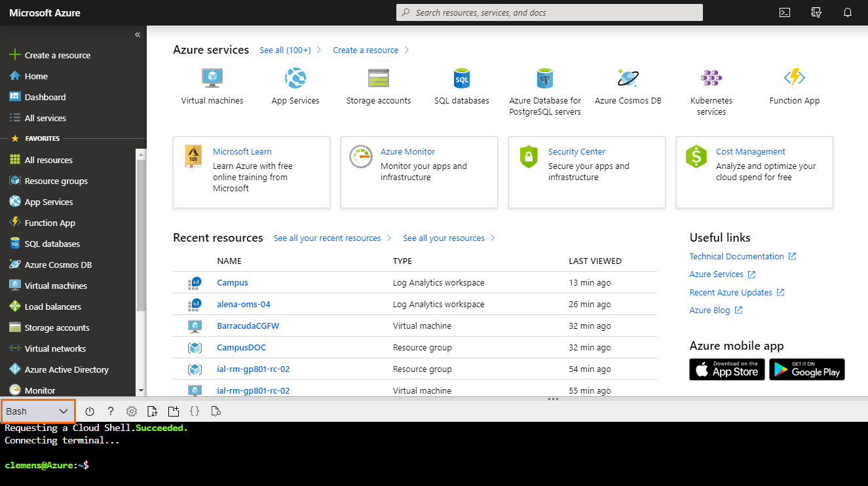Click the LAST VIEWED column header
Image resolution: width=868 pixels, height=486 pixels.
click(x=595, y=261)
